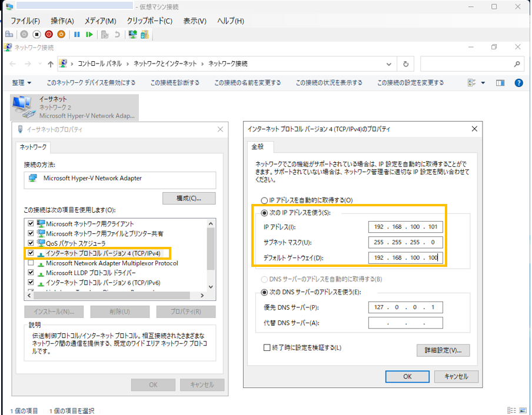The image size is (532, 415).
Task: Click the details view icon in status bar
Action: pyautogui.click(x=511, y=410)
